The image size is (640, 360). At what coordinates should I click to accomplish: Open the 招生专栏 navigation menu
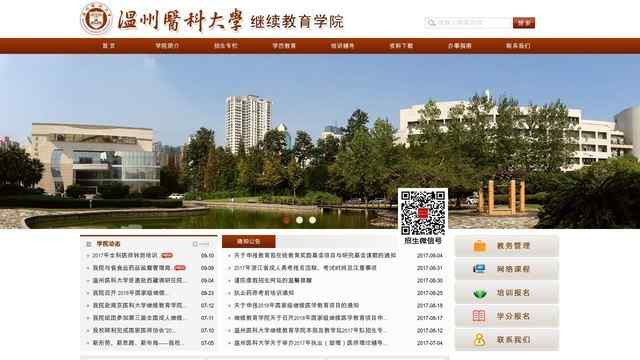[x=226, y=46]
